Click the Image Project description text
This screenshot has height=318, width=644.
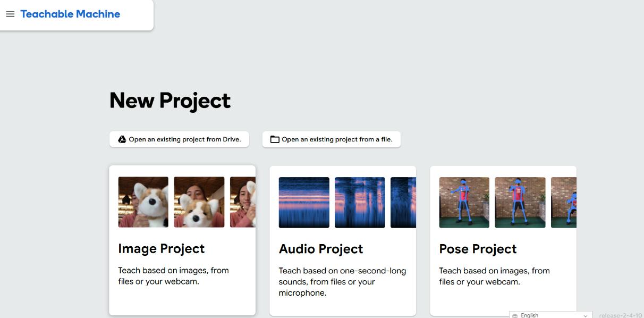point(173,276)
